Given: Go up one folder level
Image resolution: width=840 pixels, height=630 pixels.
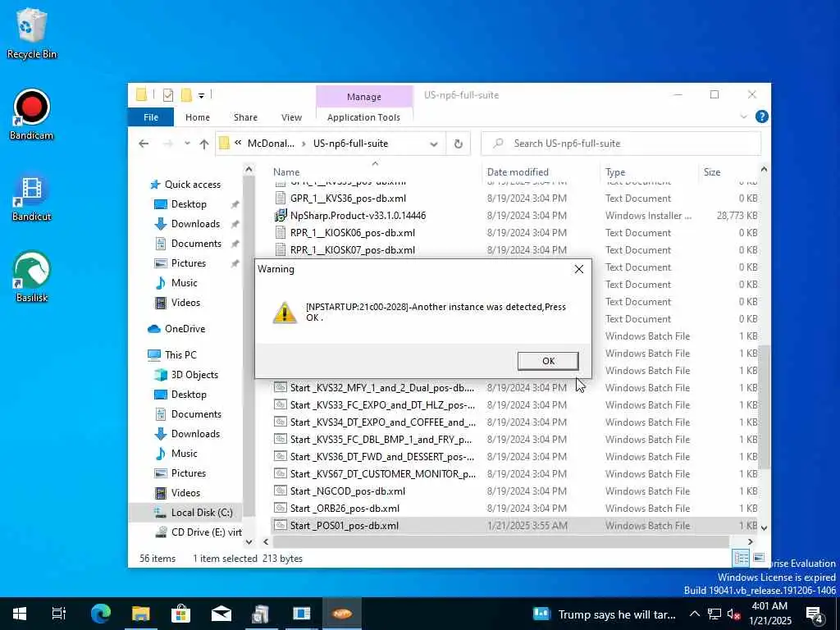Looking at the screenshot, I should coord(204,144).
